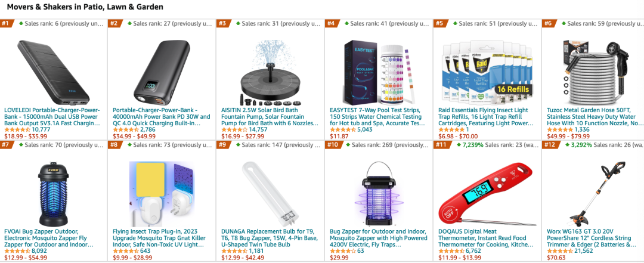Image resolution: width=644 pixels, height=263 pixels.
Task: Select the DOQAUS red meat thermometer image
Action: tap(488, 193)
